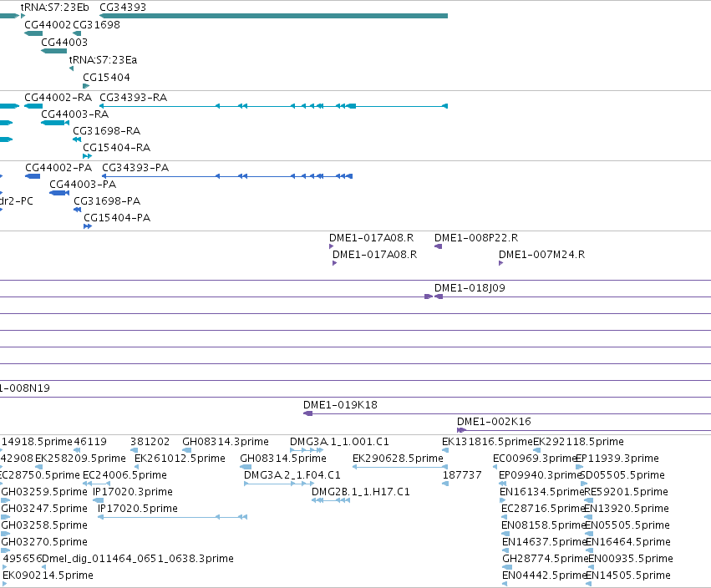This screenshot has width=711, height=588.
Task: Select the IP17020.5prime EST feature
Action: pyautogui.click(x=172, y=517)
